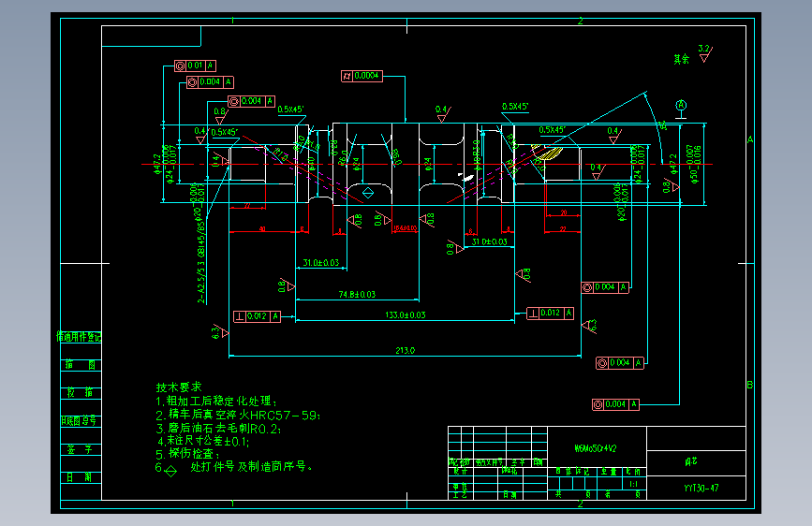This screenshot has height=526, width=812.
Task: Click the 旧底图总号 side label
Action: click(79, 420)
